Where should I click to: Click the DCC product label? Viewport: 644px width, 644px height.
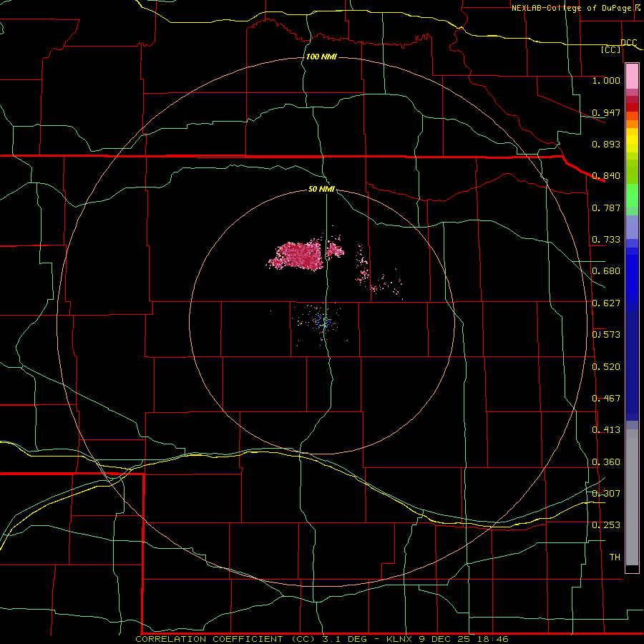coord(628,43)
